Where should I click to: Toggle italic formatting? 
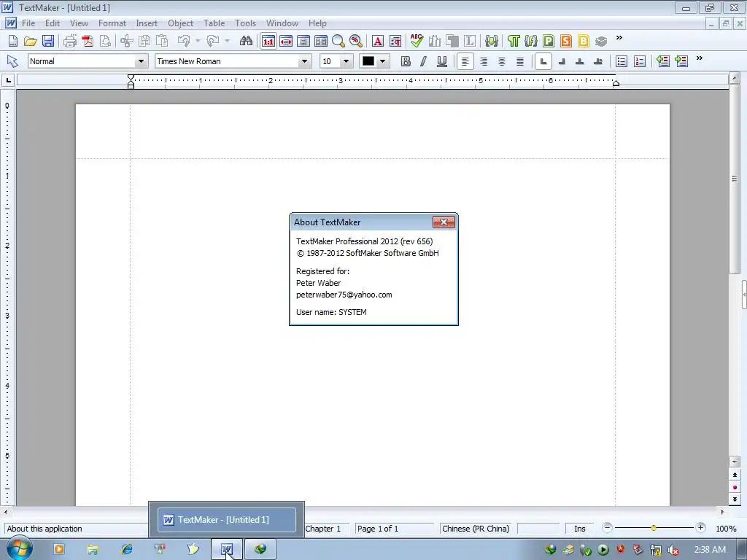tap(423, 61)
